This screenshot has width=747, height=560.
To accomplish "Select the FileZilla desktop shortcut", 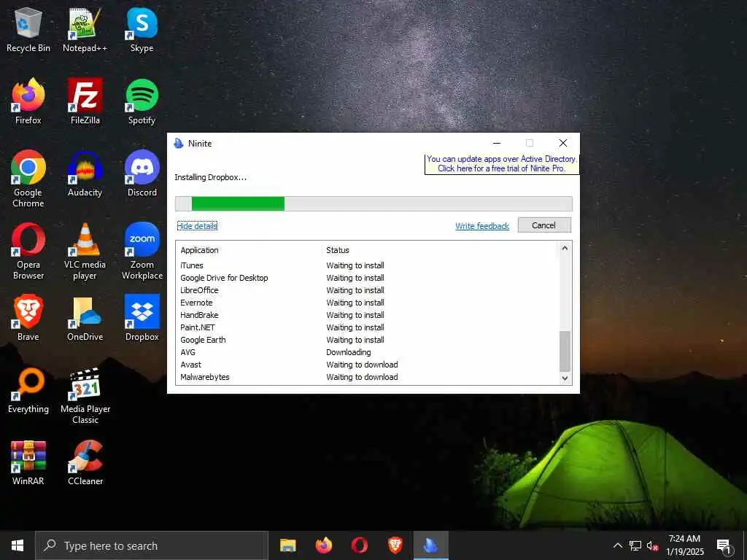I will click(x=85, y=102).
